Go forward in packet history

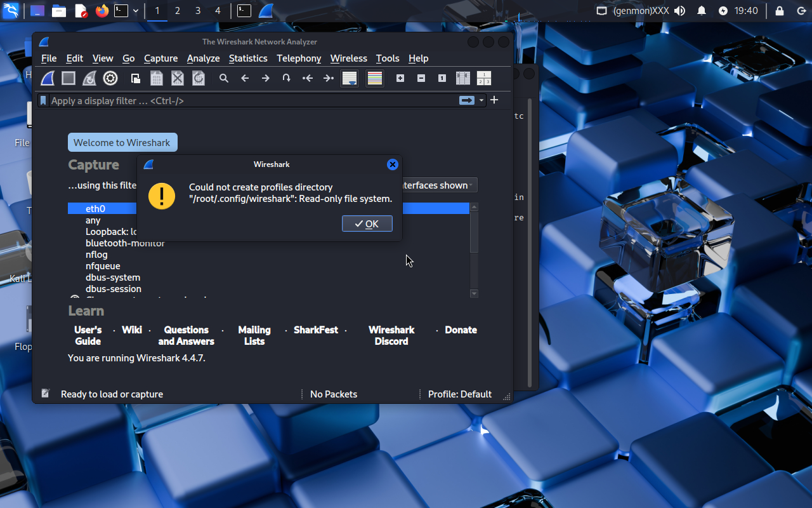point(266,78)
